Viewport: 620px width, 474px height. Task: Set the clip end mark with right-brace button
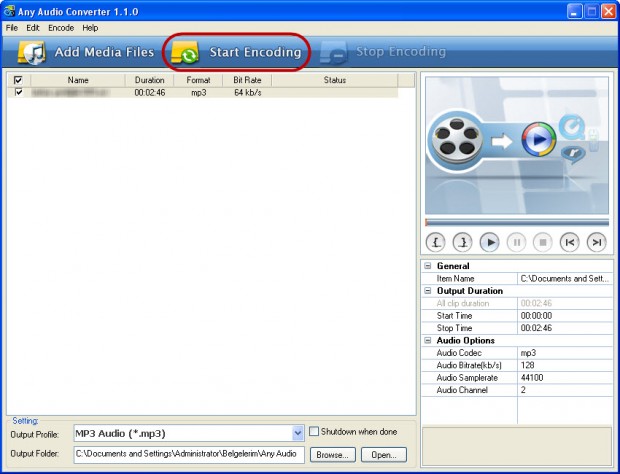point(462,242)
